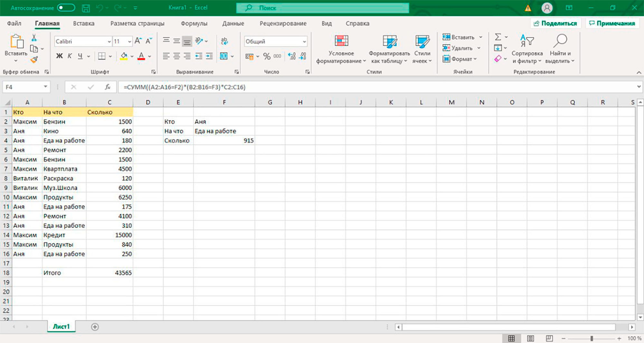Click the Примечания button

(612, 23)
